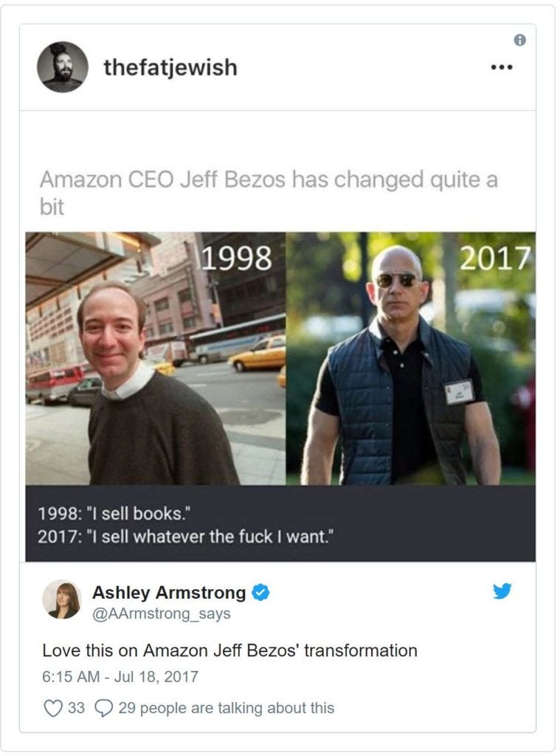The image size is (560, 756).
Task: Click the Ashley Armstrong display name
Action: (x=169, y=592)
